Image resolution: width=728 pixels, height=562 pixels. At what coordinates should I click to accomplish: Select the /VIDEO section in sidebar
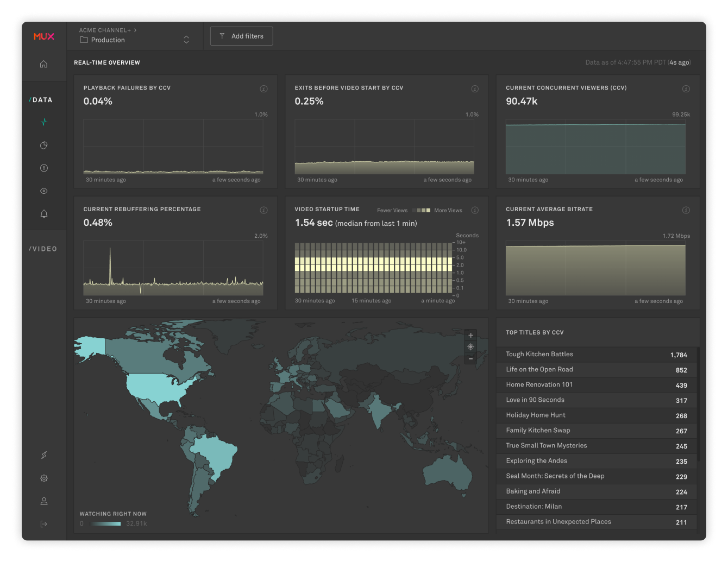point(43,249)
